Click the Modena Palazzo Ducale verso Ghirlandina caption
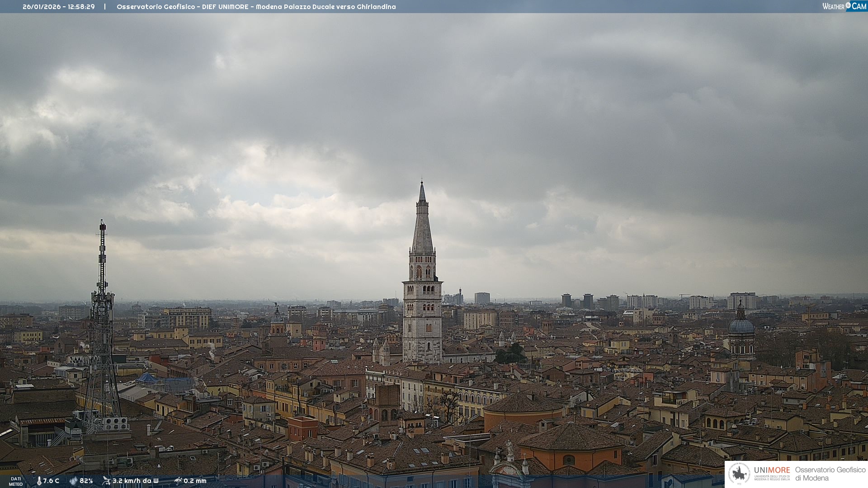 [325, 7]
